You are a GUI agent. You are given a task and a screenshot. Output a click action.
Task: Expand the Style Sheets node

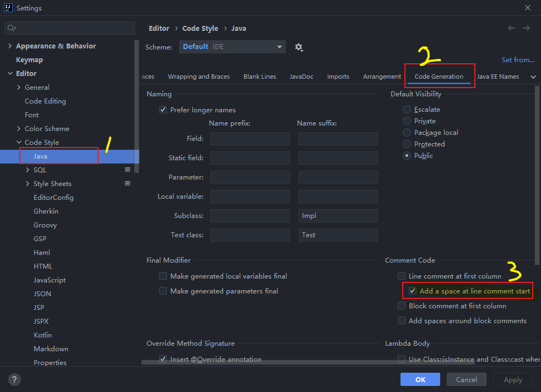pos(28,183)
